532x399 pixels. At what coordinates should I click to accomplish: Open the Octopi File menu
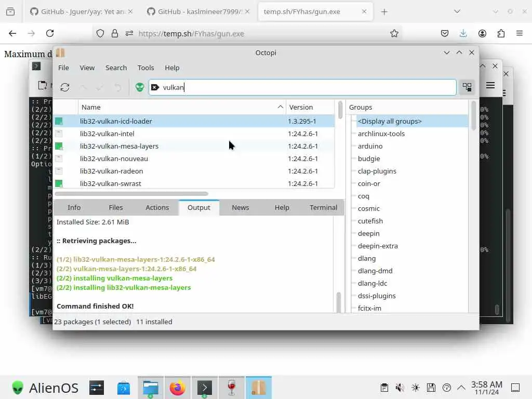[x=63, y=68]
